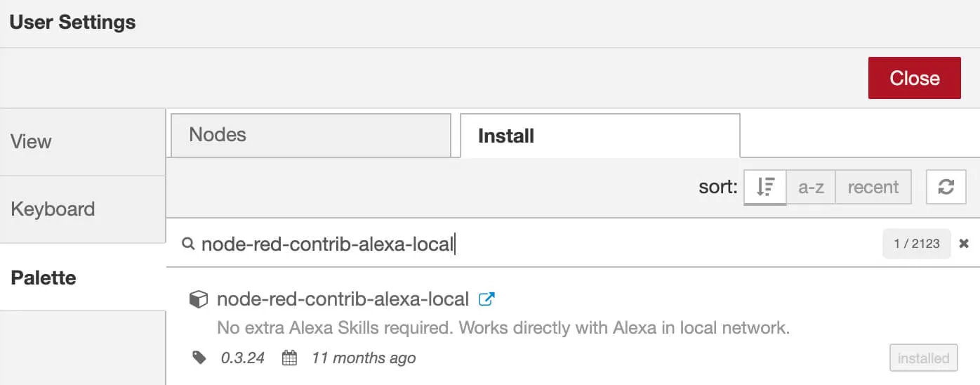980x385 pixels.
Task: Select the Palette settings section
Action: pos(83,278)
